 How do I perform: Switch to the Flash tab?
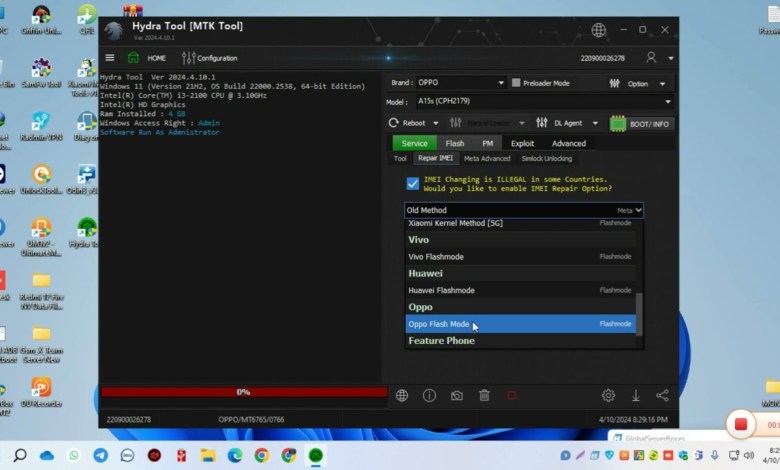[454, 143]
